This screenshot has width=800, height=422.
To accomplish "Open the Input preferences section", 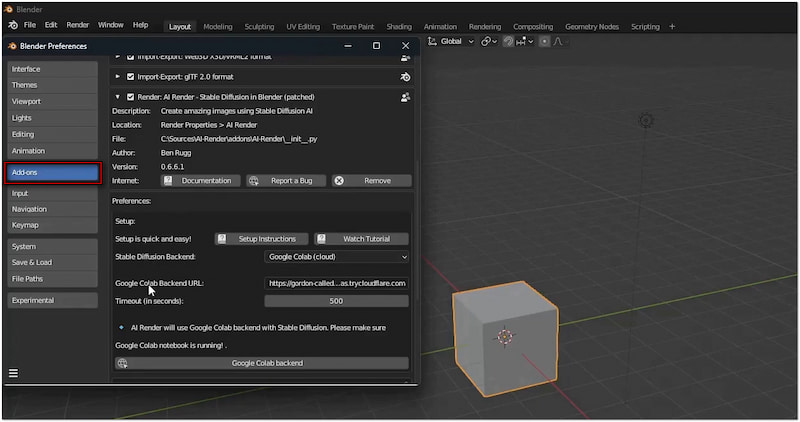I will point(53,193).
